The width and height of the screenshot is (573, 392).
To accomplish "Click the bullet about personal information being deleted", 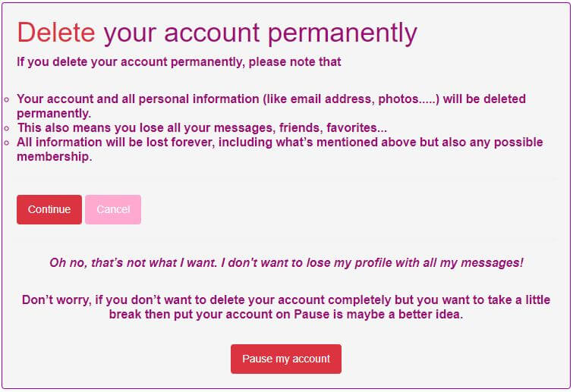I will pyautogui.click(x=271, y=106).
